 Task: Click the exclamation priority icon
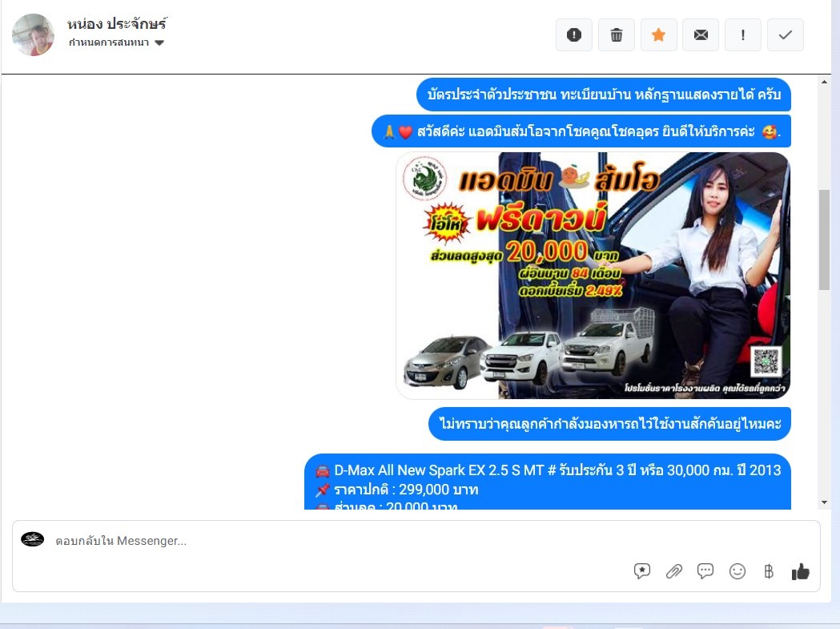pyautogui.click(x=742, y=34)
